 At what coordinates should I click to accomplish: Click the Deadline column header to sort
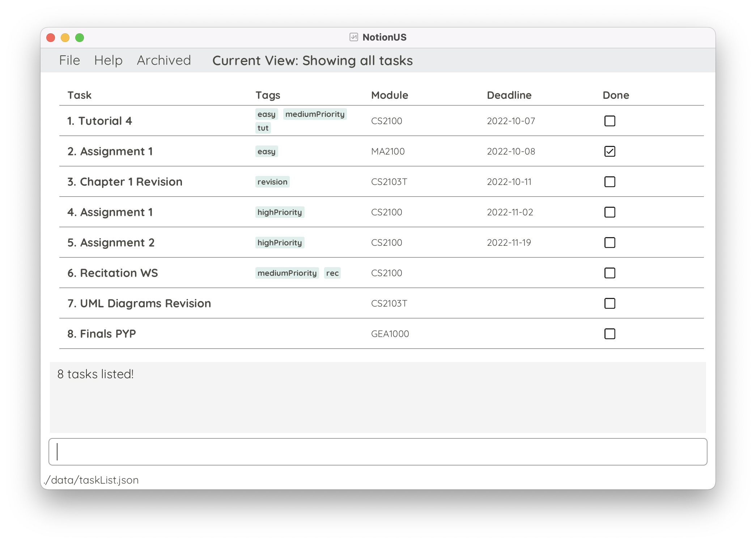pos(509,94)
